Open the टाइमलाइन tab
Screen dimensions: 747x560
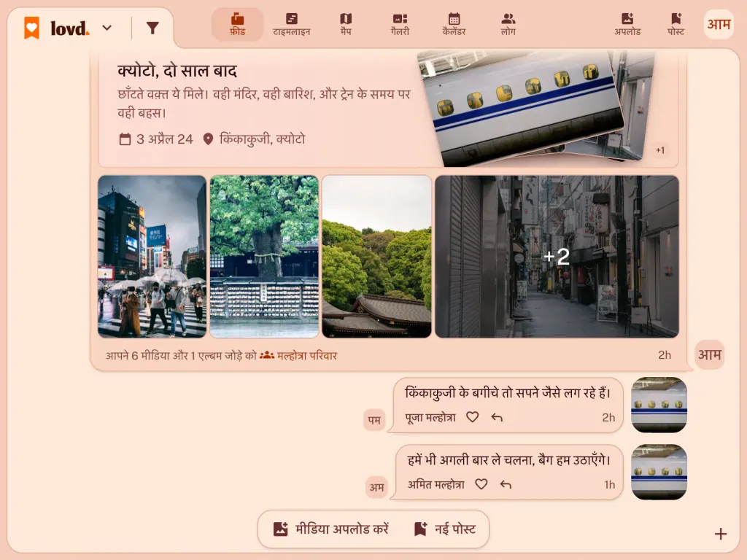(292, 24)
